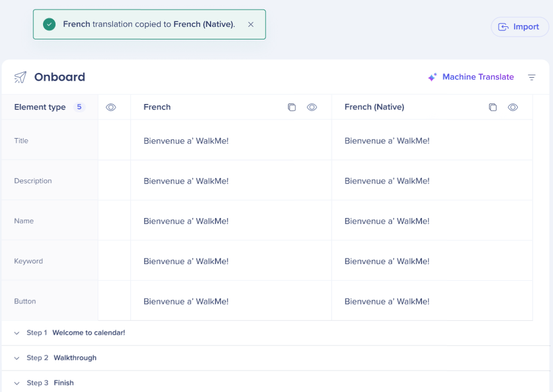Viewport: 553px width, 392px height.
Task: Copy the French (Native) column translations
Action: pyautogui.click(x=493, y=108)
